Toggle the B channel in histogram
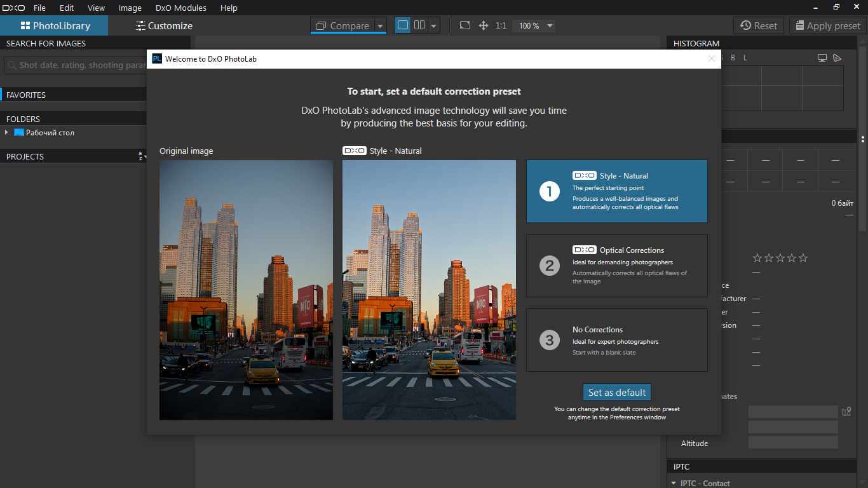This screenshot has width=868, height=488. click(733, 58)
